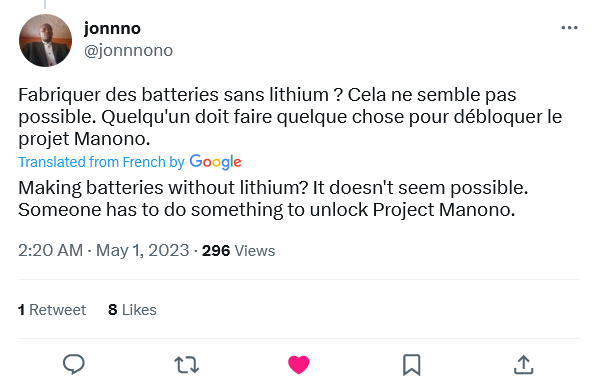Open the three-dot more options menu
The height and width of the screenshot is (390, 598).
[x=569, y=27]
